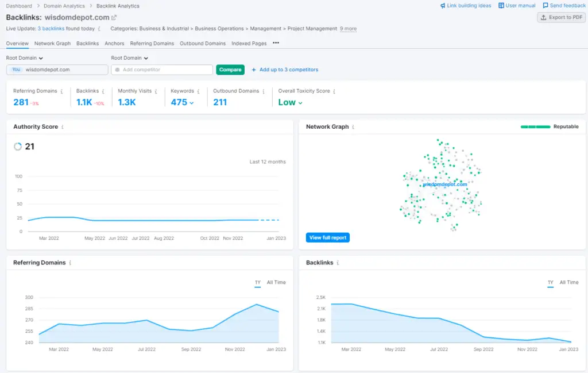Click info icon in Referring Domains chart header
This screenshot has height=373, width=588.
click(x=70, y=263)
